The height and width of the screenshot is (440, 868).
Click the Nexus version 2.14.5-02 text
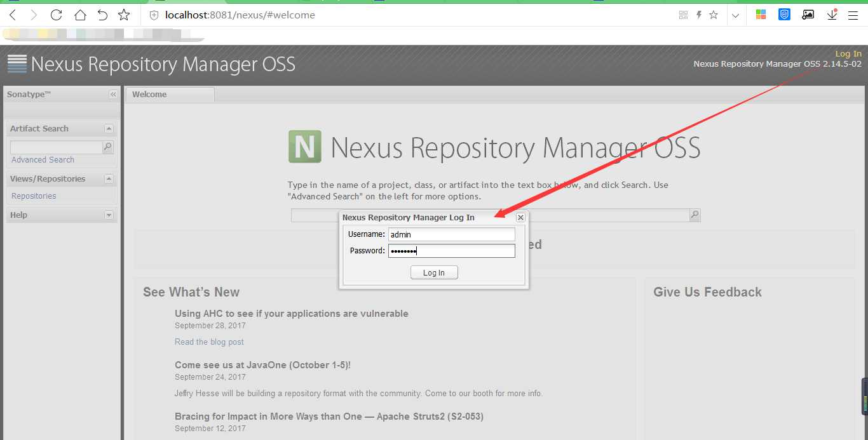pyautogui.click(x=778, y=63)
